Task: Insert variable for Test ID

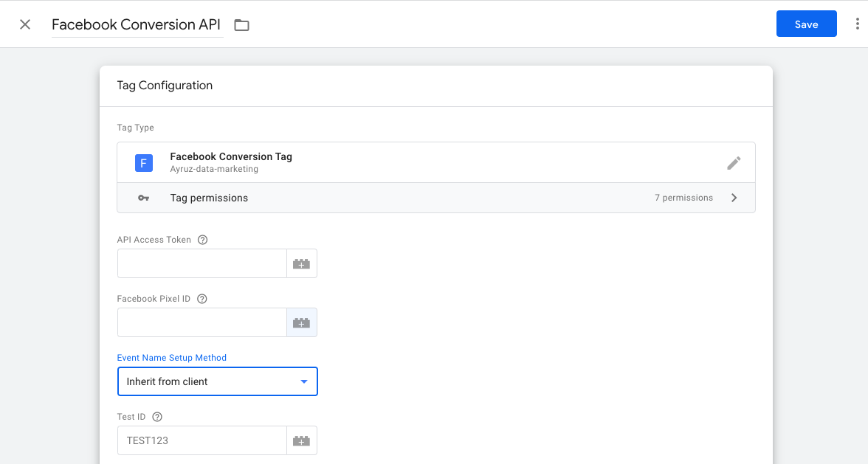Action: [302, 441]
